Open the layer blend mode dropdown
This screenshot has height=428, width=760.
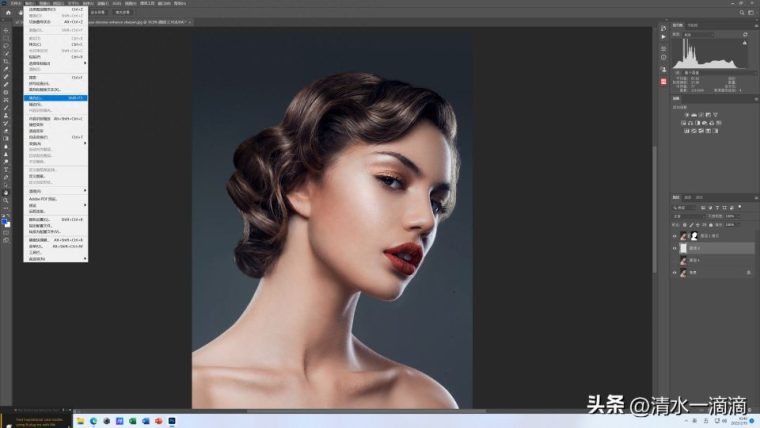(x=688, y=216)
